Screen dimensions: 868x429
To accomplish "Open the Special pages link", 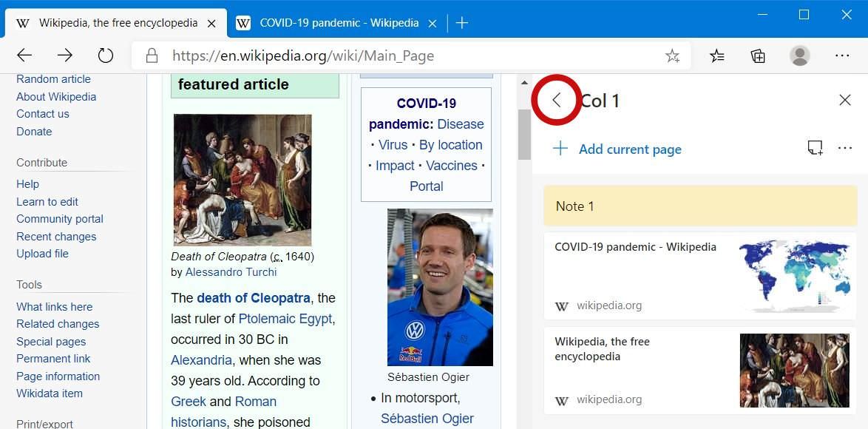I will [x=52, y=342].
